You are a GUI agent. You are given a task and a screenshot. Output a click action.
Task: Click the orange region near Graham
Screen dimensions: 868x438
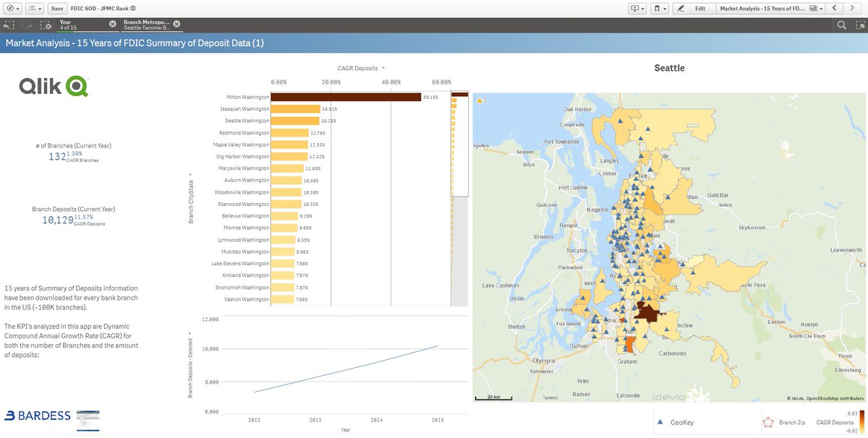629,344
